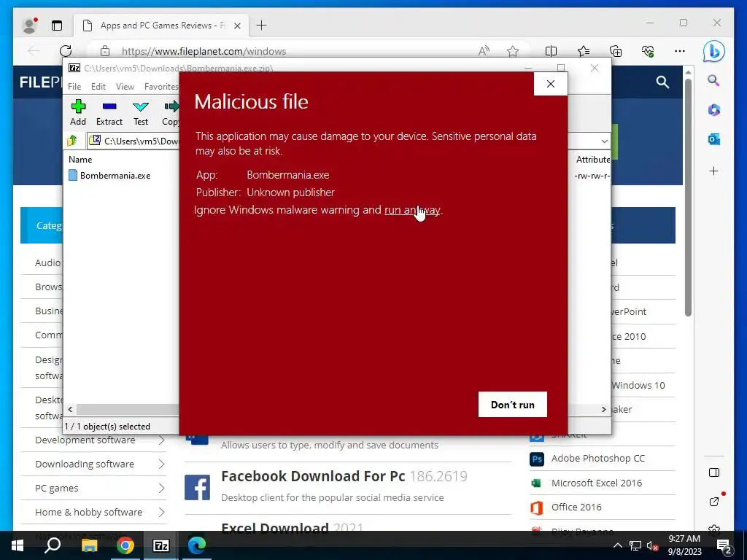Click the Edge address bar URL
The height and width of the screenshot is (560, 747).
[x=204, y=52]
